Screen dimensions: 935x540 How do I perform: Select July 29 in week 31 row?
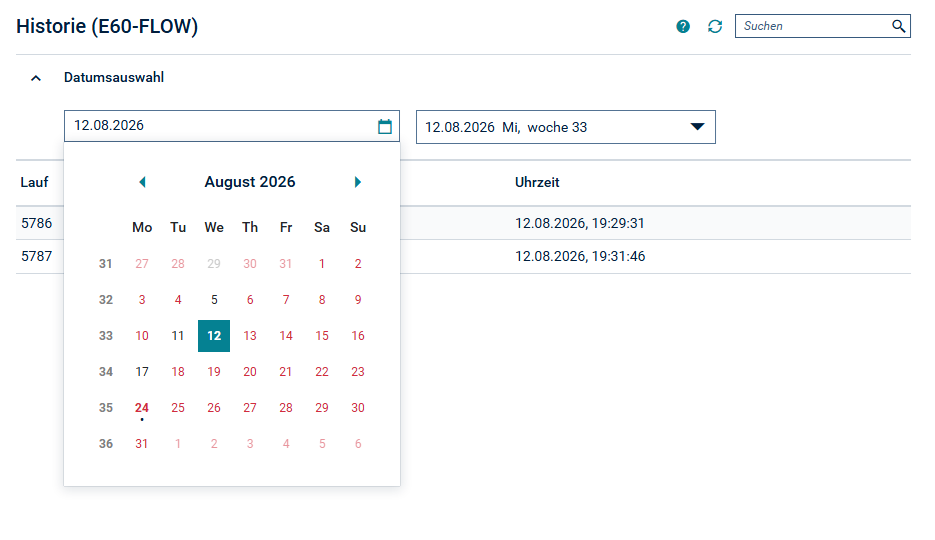click(214, 263)
